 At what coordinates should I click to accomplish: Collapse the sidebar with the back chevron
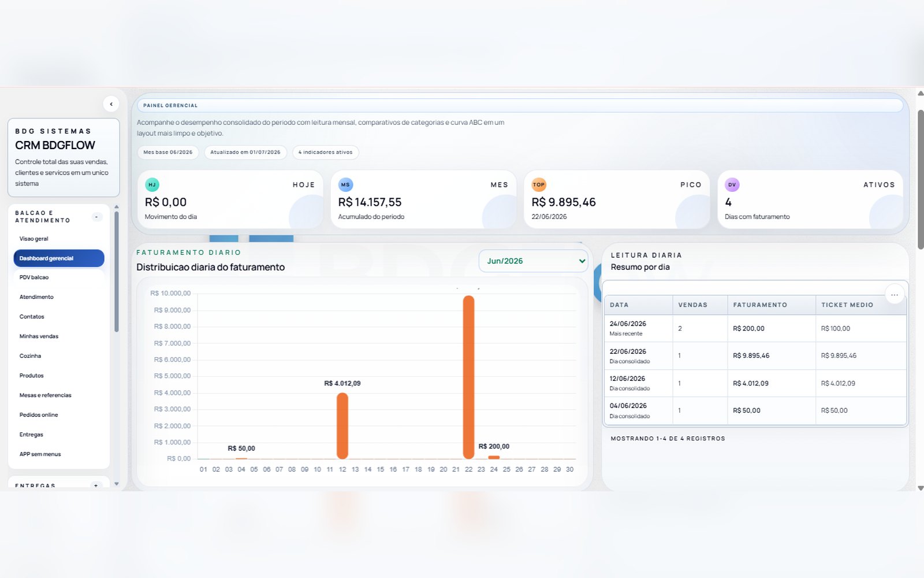(x=111, y=104)
